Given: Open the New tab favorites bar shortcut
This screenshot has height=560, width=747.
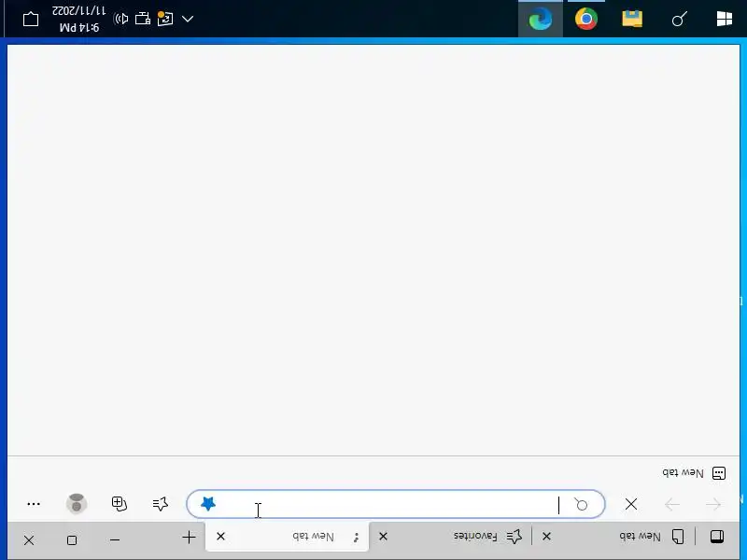Looking at the screenshot, I should (694, 473).
